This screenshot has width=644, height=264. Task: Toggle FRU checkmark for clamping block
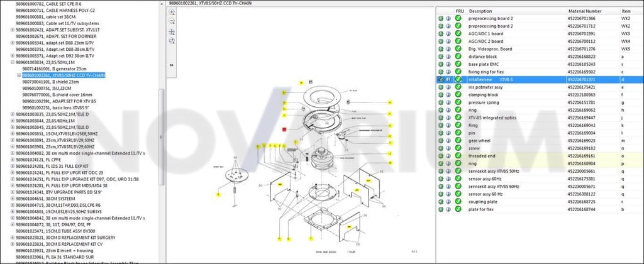coord(458,95)
